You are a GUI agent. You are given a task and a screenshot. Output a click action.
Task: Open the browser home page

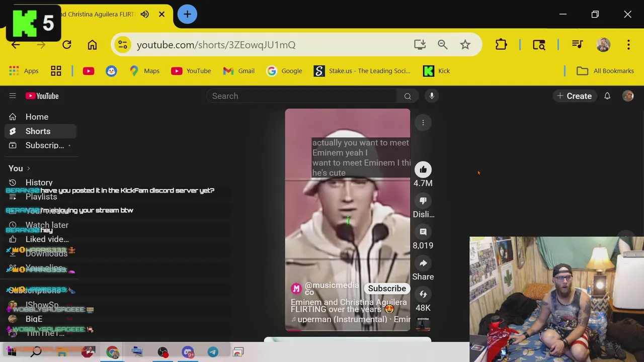click(92, 45)
